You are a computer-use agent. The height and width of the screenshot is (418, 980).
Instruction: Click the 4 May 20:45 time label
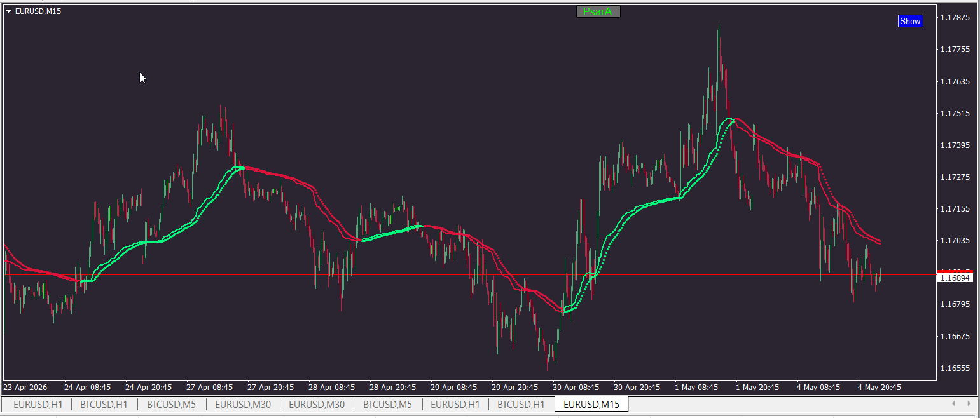click(x=880, y=387)
